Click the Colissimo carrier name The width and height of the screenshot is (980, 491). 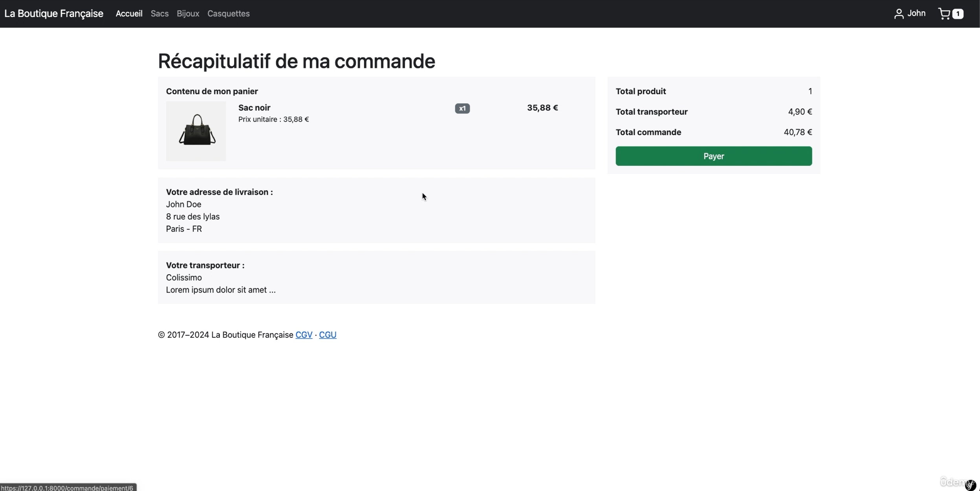(x=184, y=278)
